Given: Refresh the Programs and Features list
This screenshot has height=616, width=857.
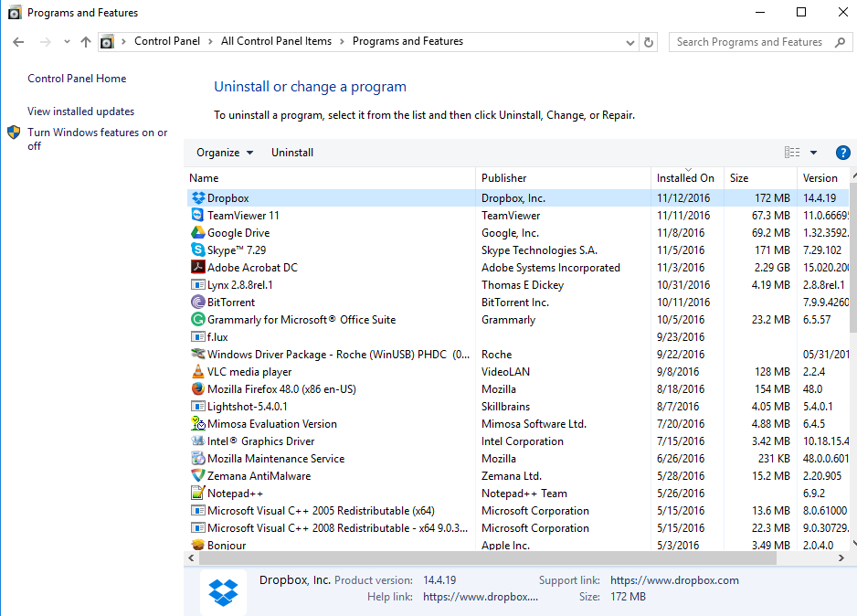Looking at the screenshot, I should point(648,42).
